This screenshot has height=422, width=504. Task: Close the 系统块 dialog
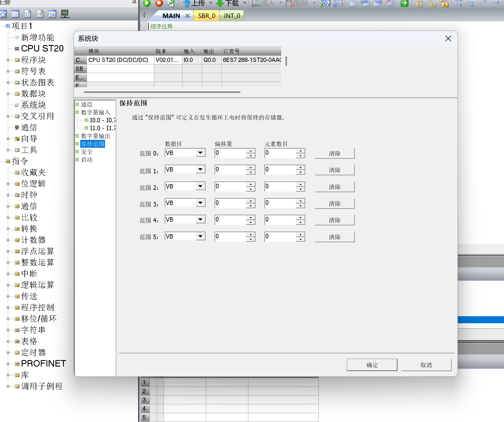pos(448,39)
